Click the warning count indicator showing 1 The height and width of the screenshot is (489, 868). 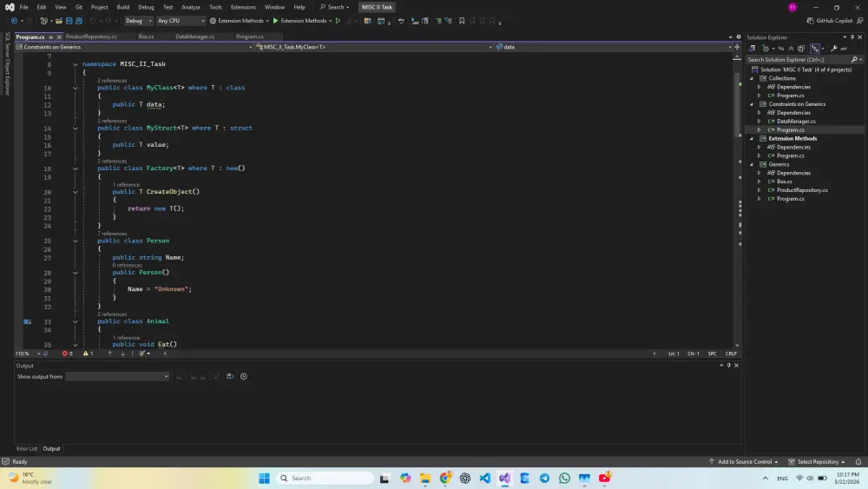[x=88, y=354]
